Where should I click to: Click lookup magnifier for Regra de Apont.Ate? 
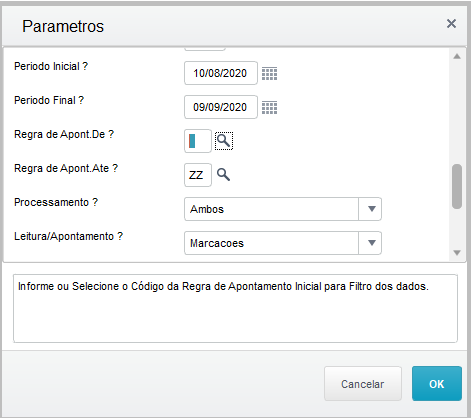coord(223,175)
